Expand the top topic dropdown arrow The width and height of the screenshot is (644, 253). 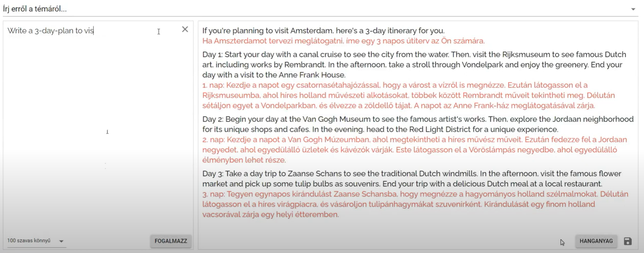click(633, 9)
